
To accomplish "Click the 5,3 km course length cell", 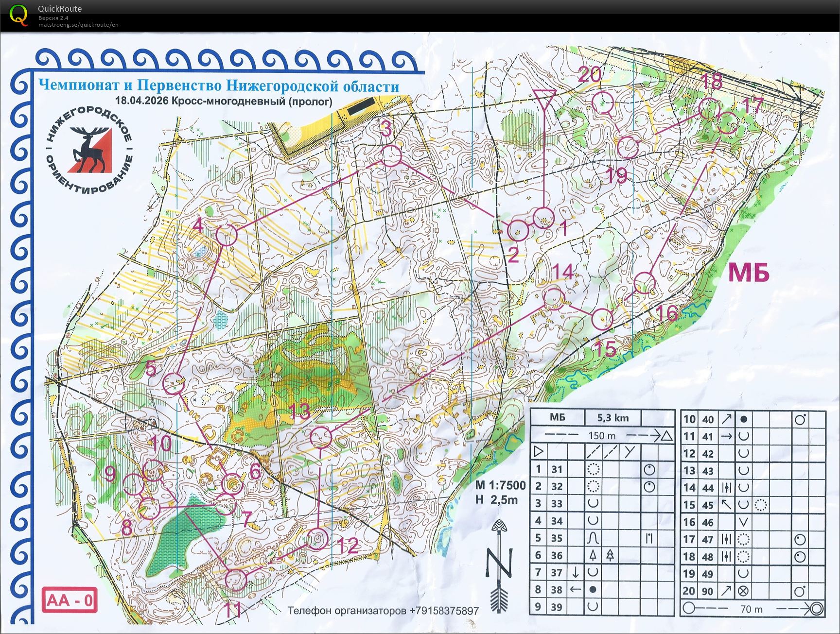I will click(612, 417).
